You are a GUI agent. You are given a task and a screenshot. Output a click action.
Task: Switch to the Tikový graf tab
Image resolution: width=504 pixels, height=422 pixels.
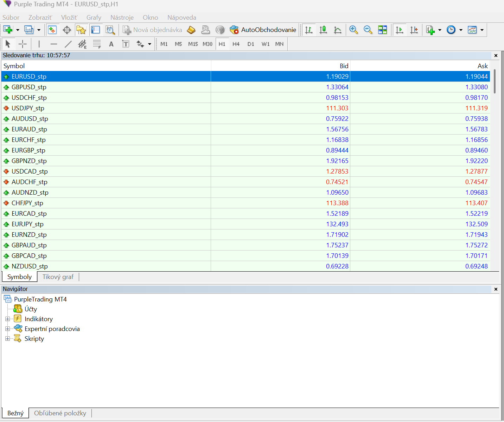(58, 277)
